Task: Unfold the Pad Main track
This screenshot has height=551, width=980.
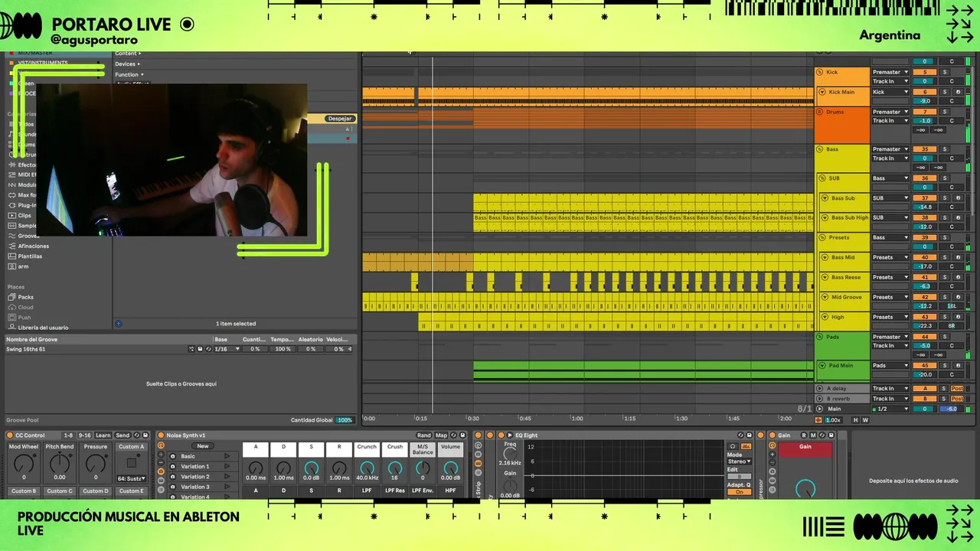Action: [x=822, y=365]
